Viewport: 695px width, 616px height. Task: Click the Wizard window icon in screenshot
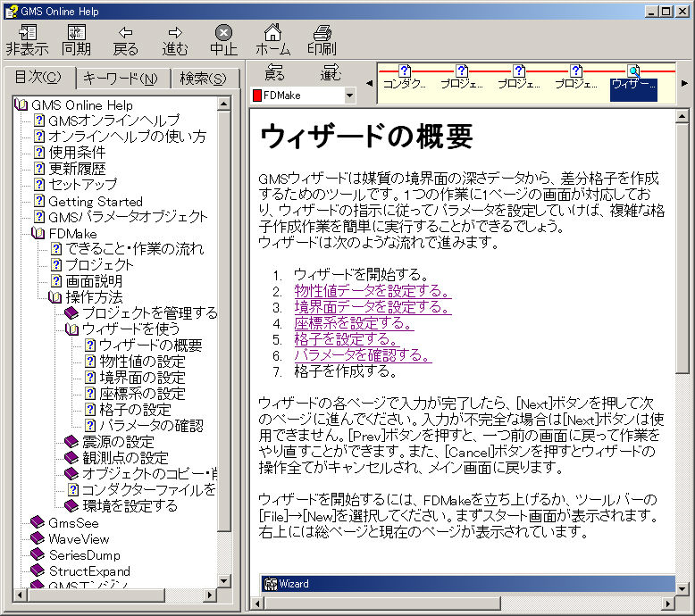[x=271, y=584]
